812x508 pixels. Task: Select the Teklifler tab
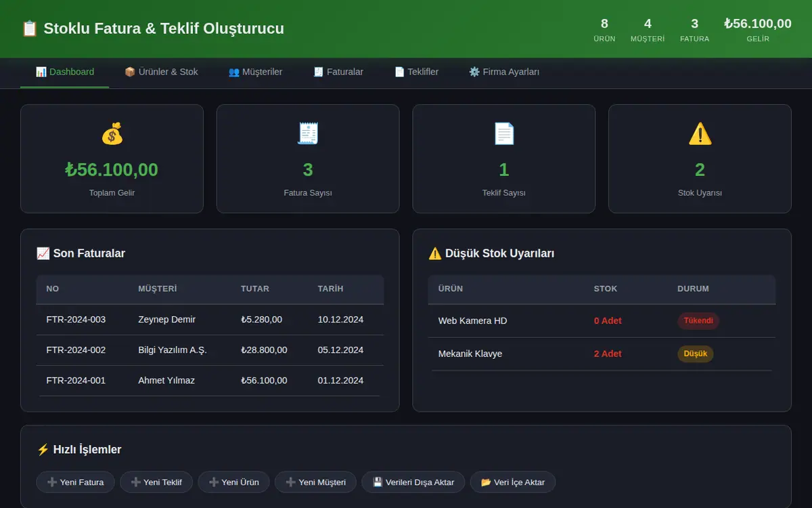(x=416, y=72)
